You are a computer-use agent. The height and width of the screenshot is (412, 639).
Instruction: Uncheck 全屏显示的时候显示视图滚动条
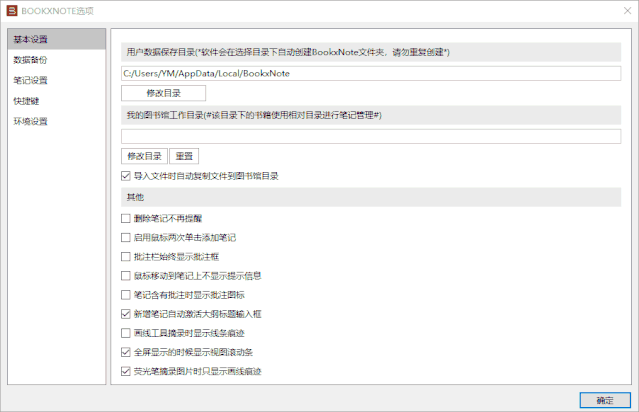(126, 352)
